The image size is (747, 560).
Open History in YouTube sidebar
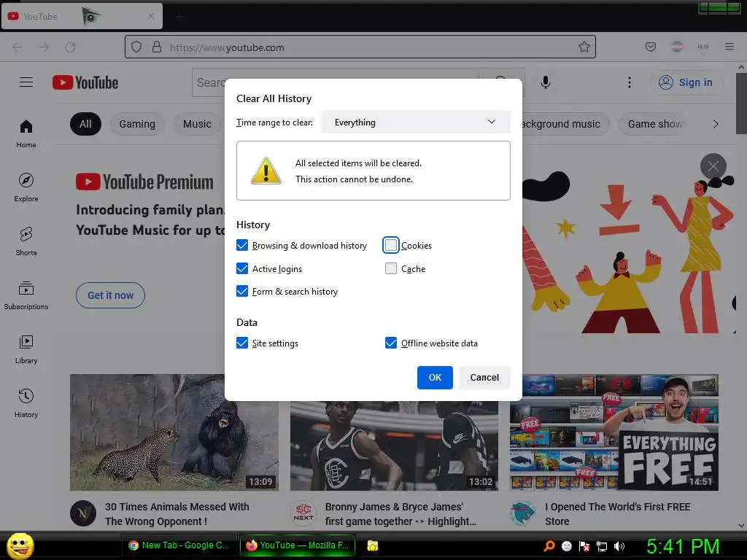26,403
